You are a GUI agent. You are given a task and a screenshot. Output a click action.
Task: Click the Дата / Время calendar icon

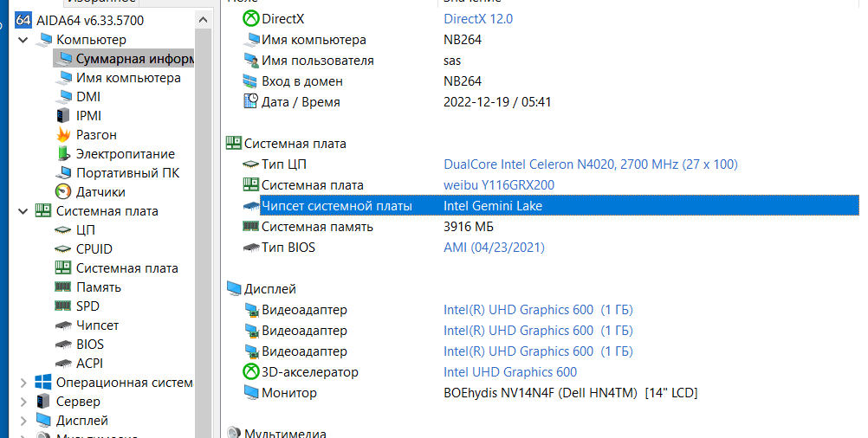[251, 102]
